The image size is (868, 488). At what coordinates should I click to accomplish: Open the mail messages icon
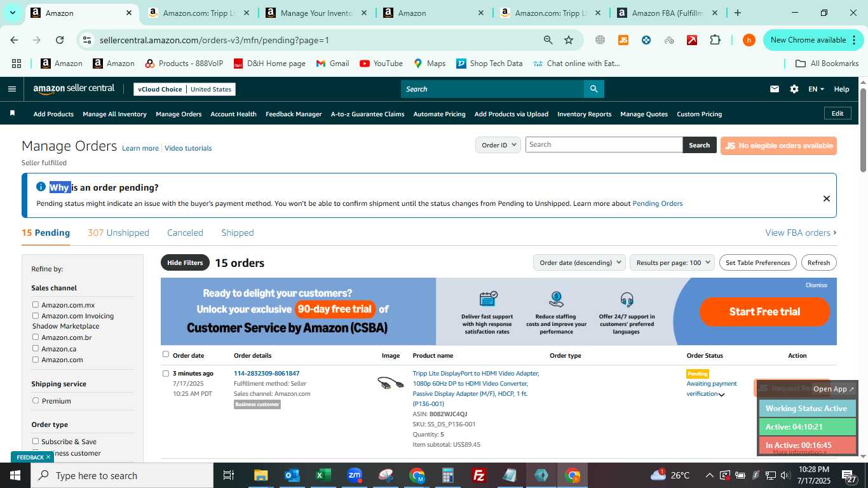click(x=774, y=89)
